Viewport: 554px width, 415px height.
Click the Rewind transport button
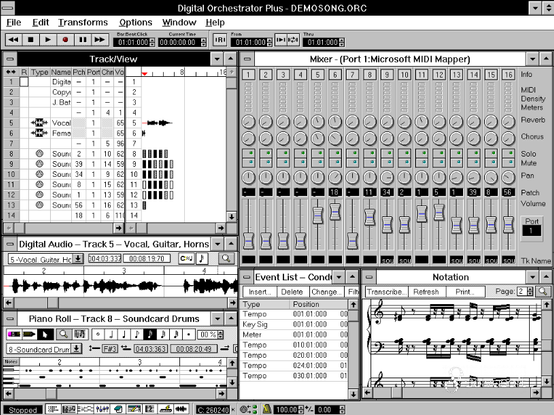coord(14,40)
